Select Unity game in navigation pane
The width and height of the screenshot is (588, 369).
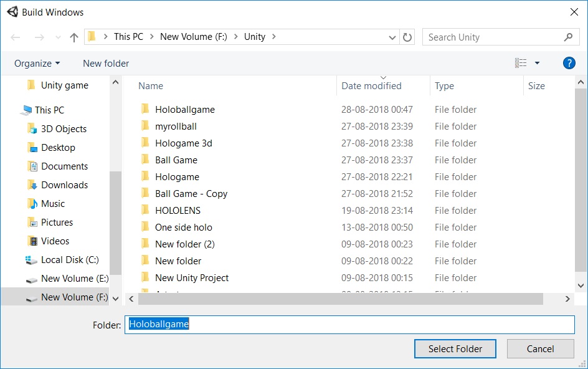(58, 85)
